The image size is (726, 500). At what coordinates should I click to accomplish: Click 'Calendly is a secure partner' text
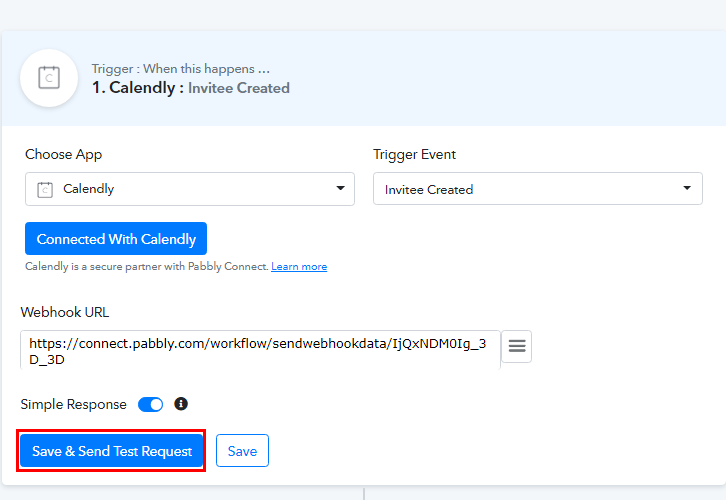tap(147, 267)
